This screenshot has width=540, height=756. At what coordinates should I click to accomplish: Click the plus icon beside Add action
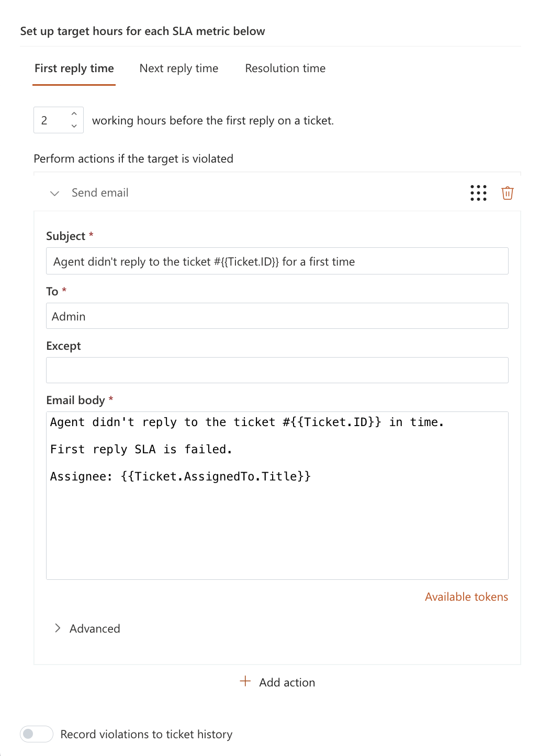pyautogui.click(x=245, y=681)
